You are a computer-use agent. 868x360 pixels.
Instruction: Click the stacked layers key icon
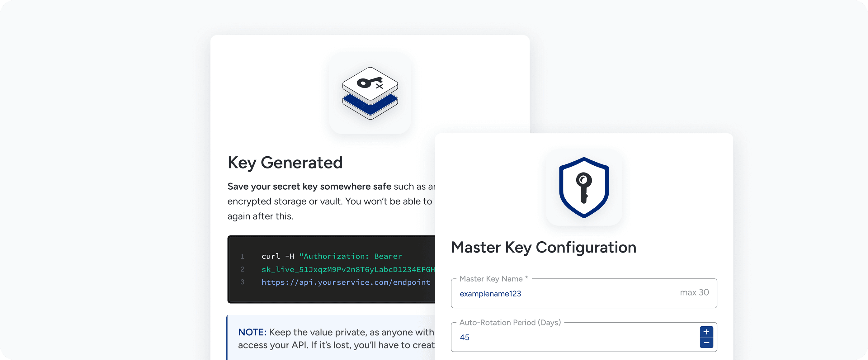(x=370, y=93)
